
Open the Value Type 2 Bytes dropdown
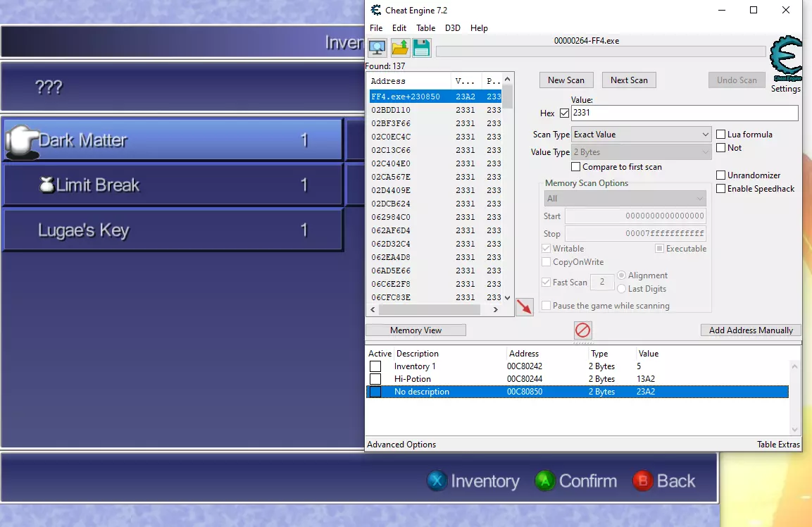point(641,152)
